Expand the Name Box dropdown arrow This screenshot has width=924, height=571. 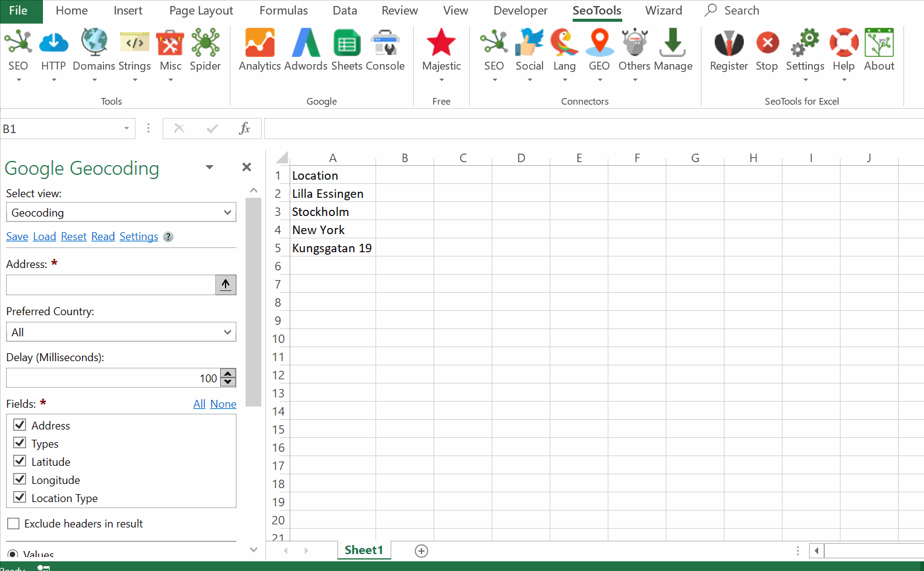pos(126,128)
